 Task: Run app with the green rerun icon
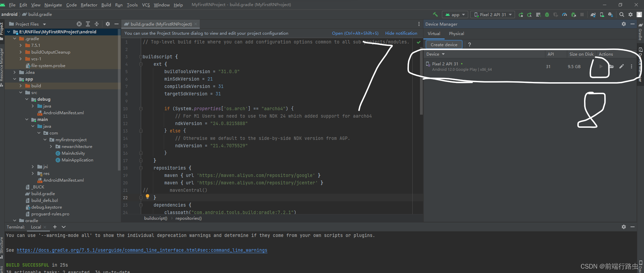pos(521,14)
